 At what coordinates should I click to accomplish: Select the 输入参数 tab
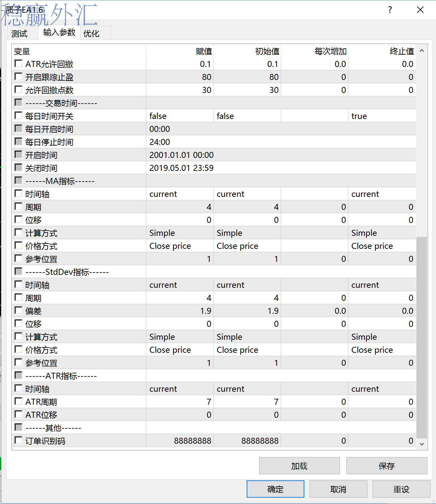59,33
